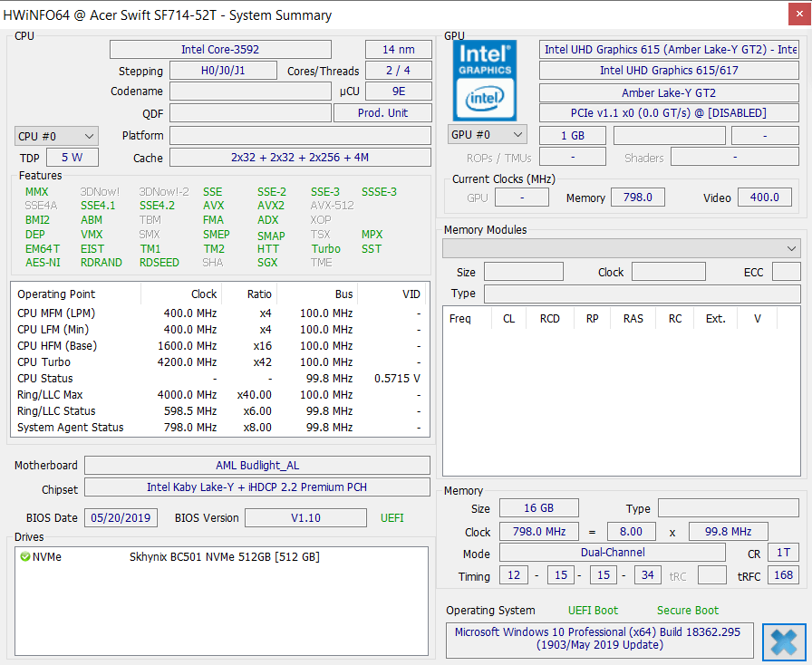Open the GPU #0 selector dropdown
812x665 pixels.
pyautogui.click(x=488, y=135)
